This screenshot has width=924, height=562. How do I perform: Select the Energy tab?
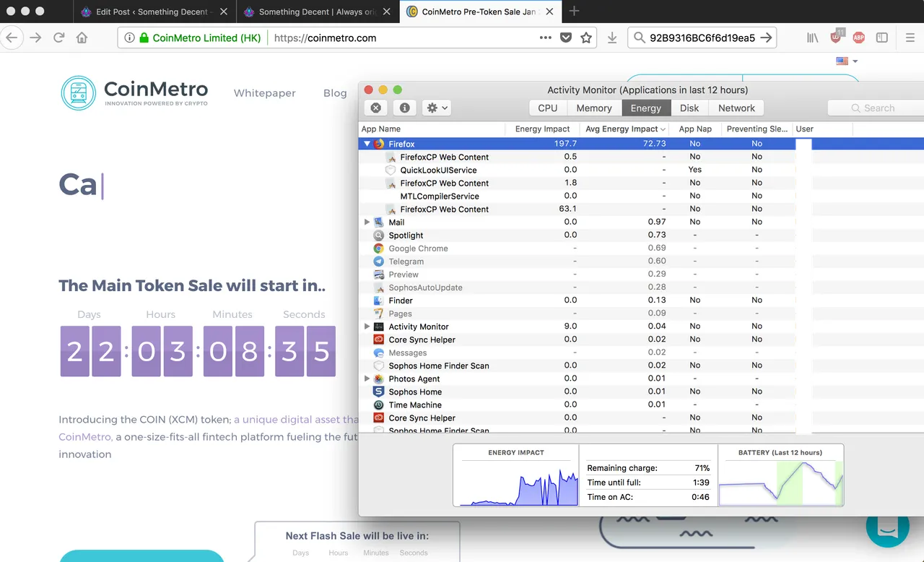point(645,108)
